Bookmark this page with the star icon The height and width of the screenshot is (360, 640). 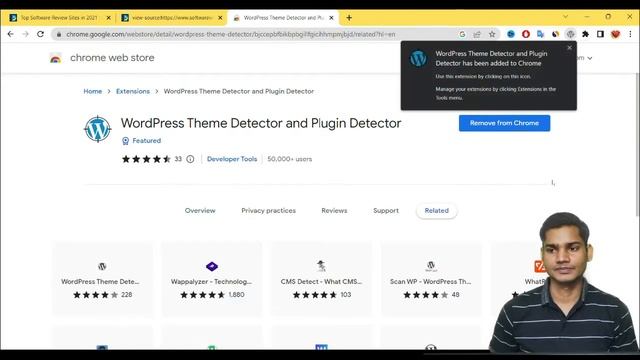(492, 34)
